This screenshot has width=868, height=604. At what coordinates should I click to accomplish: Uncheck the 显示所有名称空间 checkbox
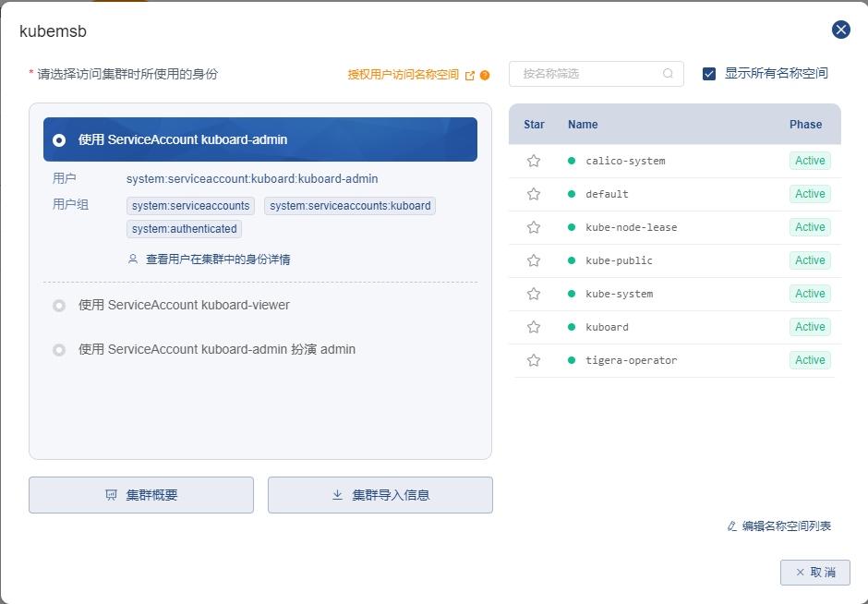pos(709,74)
